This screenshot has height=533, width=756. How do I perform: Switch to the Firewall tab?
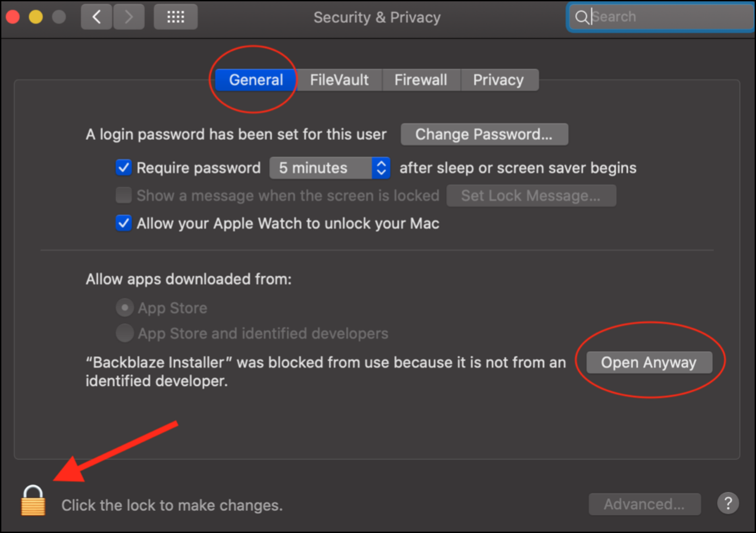(421, 80)
